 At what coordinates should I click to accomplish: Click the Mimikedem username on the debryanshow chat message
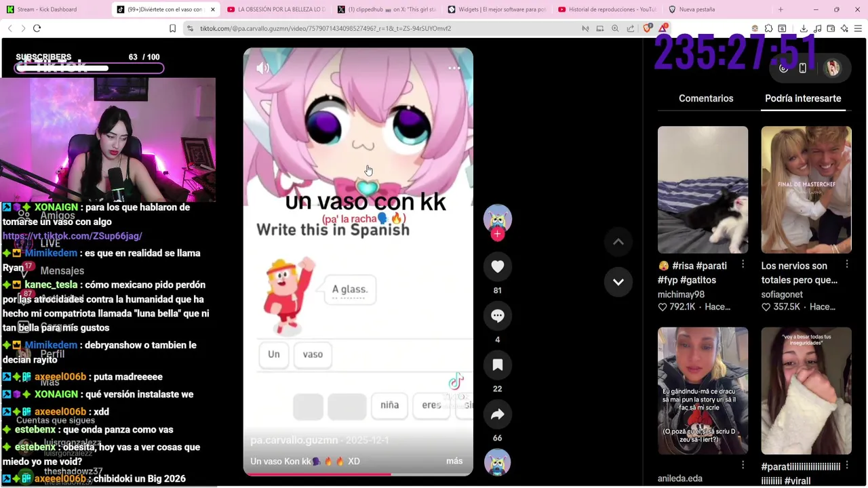point(51,345)
